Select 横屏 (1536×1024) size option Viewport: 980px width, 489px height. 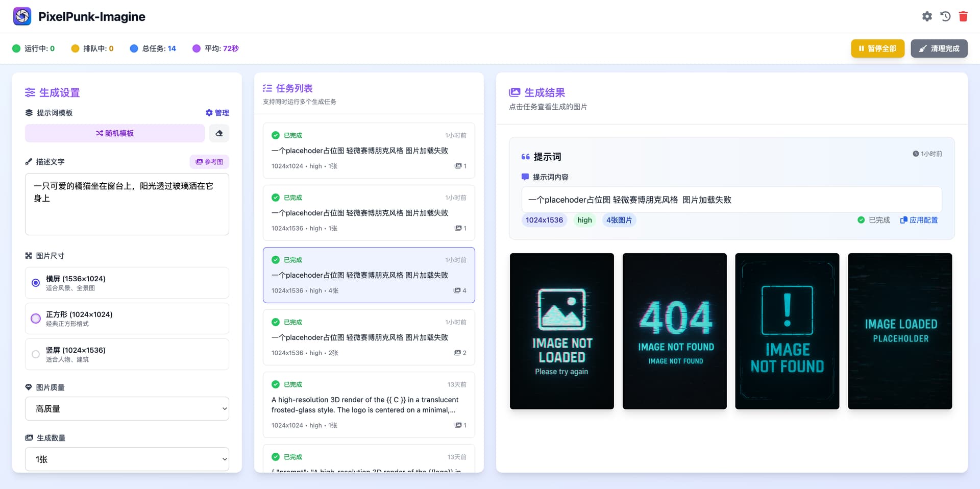tap(127, 283)
